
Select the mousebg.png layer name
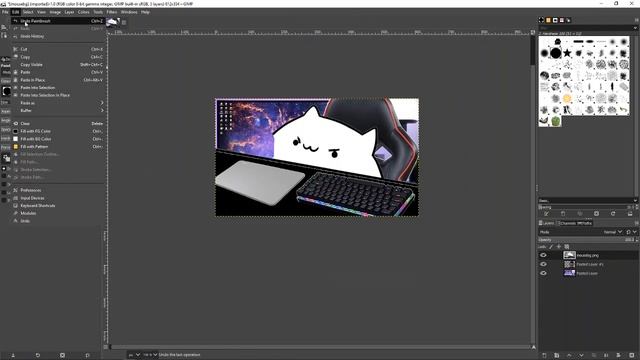(x=587, y=256)
